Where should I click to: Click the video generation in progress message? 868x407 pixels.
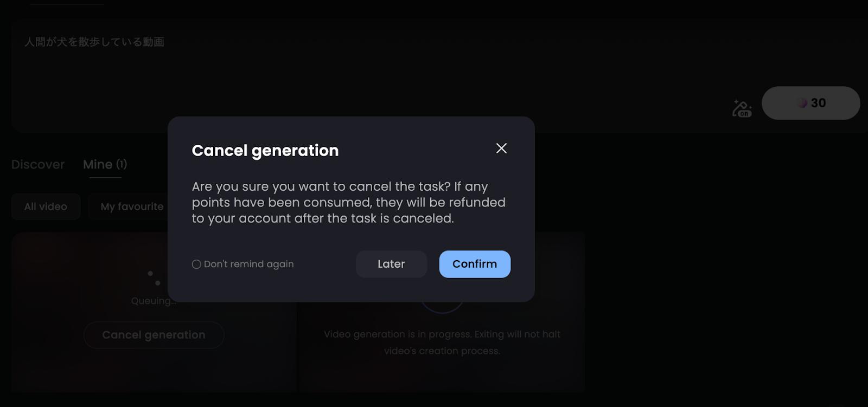click(442, 343)
